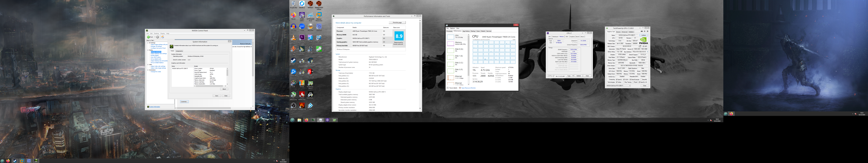The width and height of the screenshot is (868, 163).
Task: Click Print this page button
Action: point(397,23)
